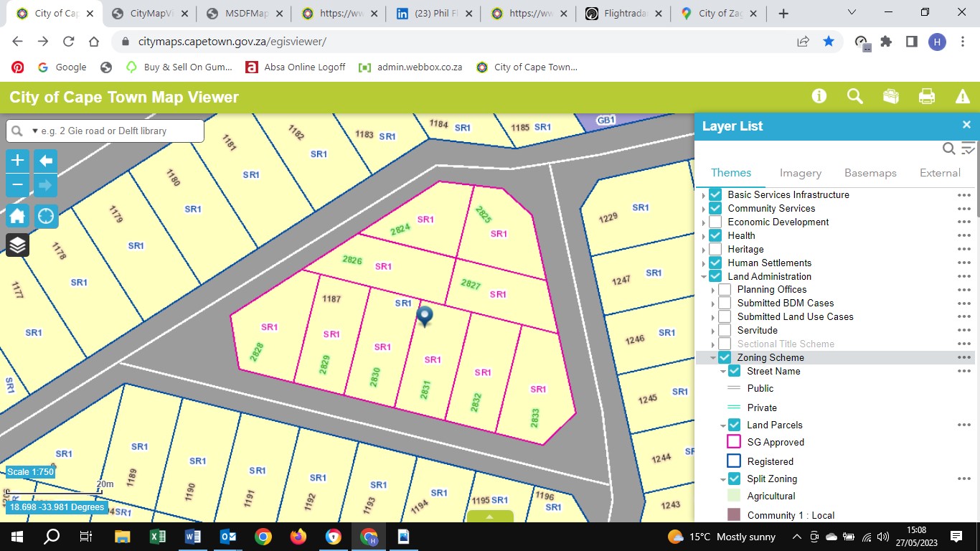Open options dots for Heritage layer
This screenshot has height=551, width=980.
pyautogui.click(x=963, y=249)
